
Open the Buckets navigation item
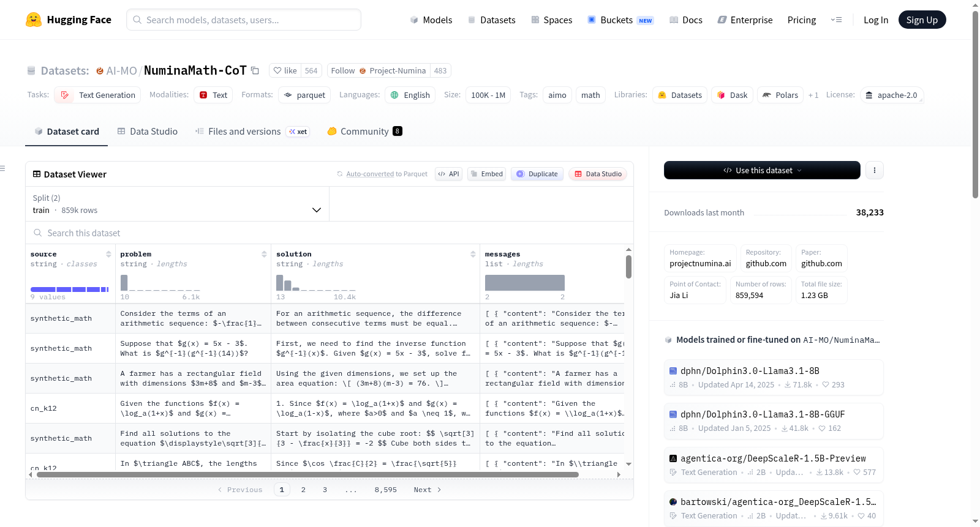tap(620, 20)
